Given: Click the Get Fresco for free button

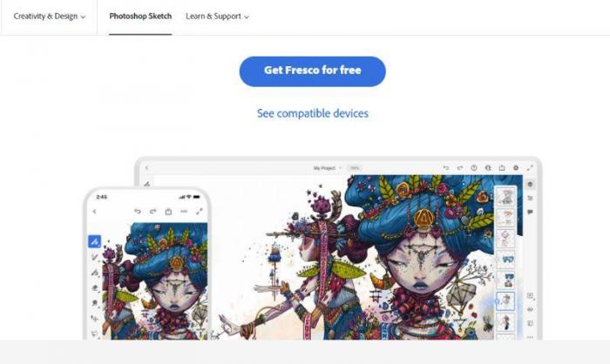Looking at the screenshot, I should pos(312,71).
